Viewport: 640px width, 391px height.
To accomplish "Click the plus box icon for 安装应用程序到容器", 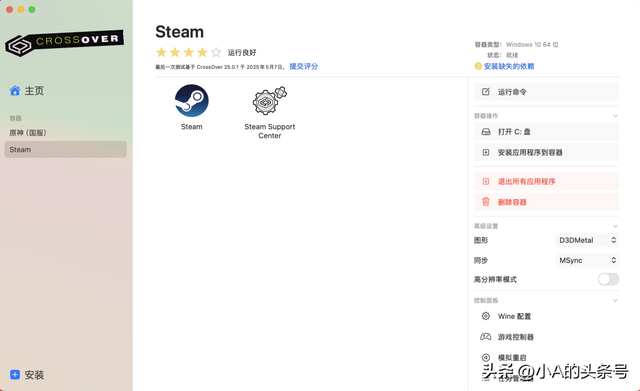I will pyautogui.click(x=486, y=152).
